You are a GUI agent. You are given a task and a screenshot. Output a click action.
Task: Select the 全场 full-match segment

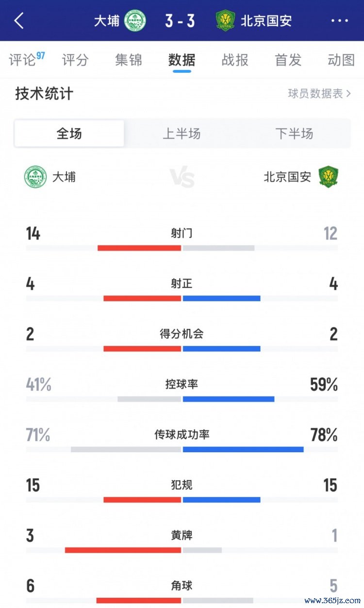point(69,133)
